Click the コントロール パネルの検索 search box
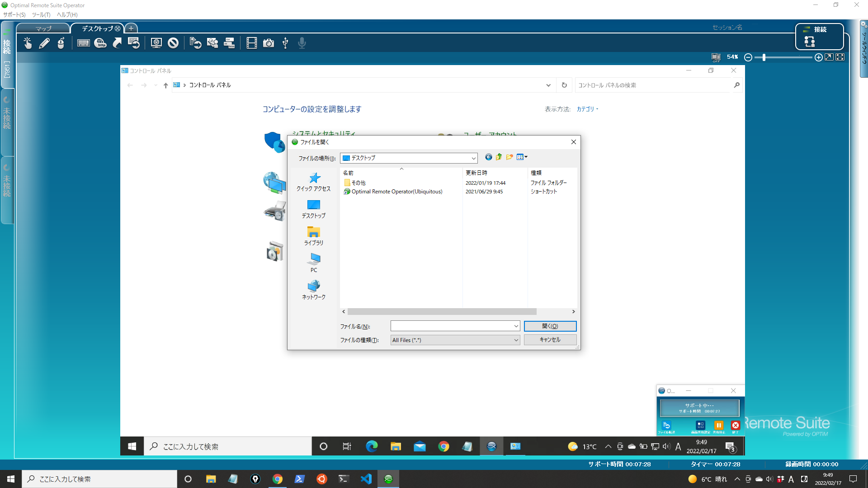This screenshot has height=488, width=868. 653,85
